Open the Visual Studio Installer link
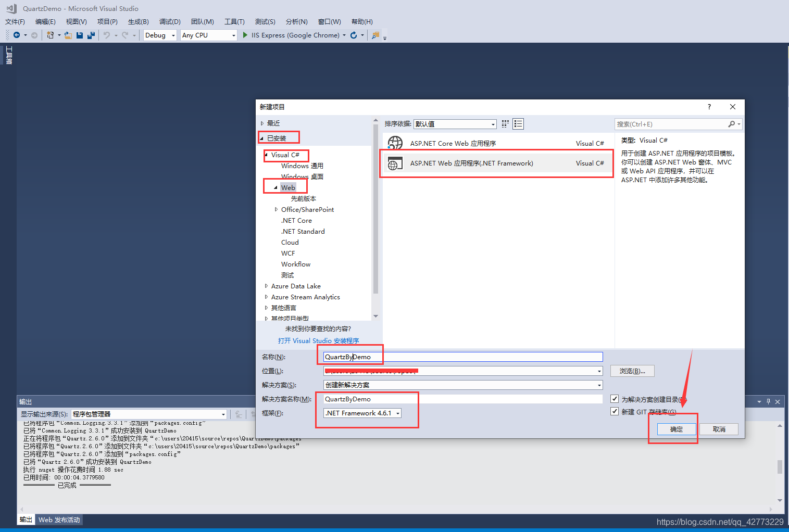789x532 pixels. [318, 340]
